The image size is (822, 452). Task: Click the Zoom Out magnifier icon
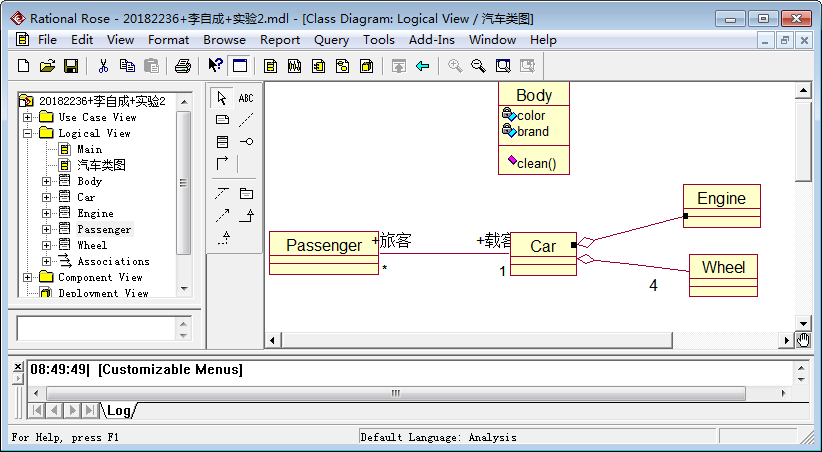pos(478,66)
